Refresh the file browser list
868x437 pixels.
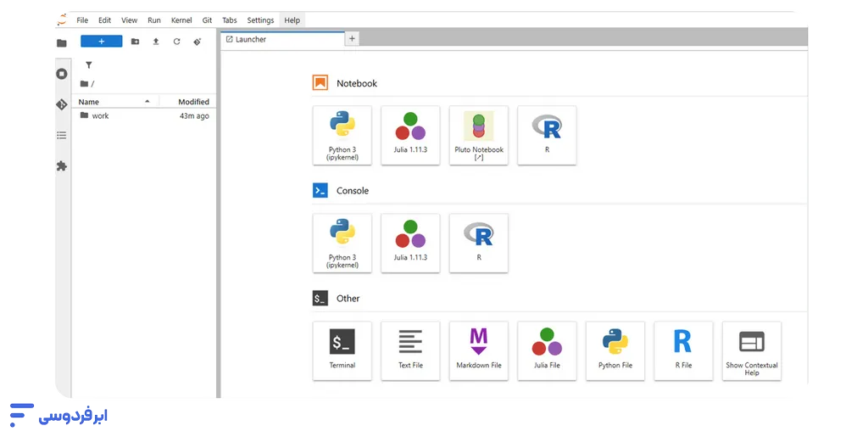click(x=176, y=42)
